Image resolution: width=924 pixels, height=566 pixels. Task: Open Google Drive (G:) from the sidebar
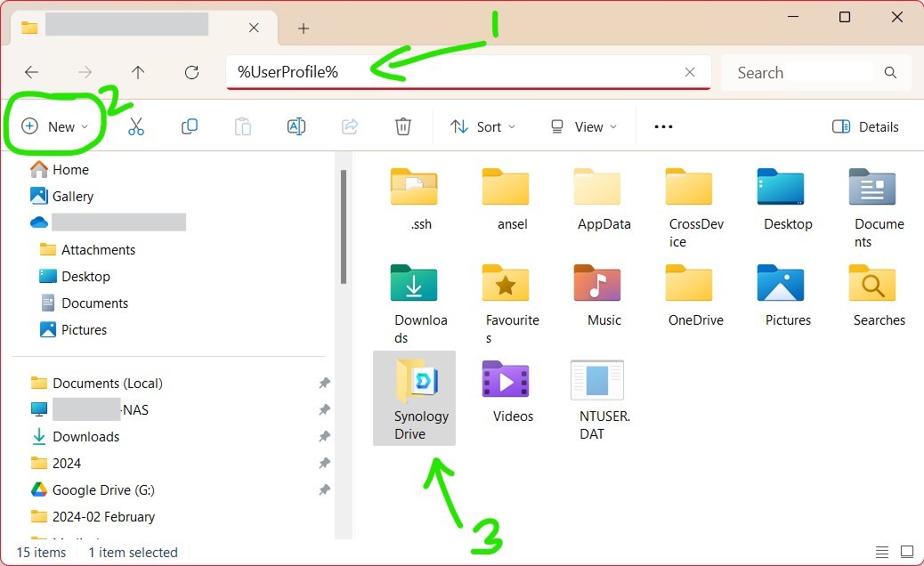point(101,489)
